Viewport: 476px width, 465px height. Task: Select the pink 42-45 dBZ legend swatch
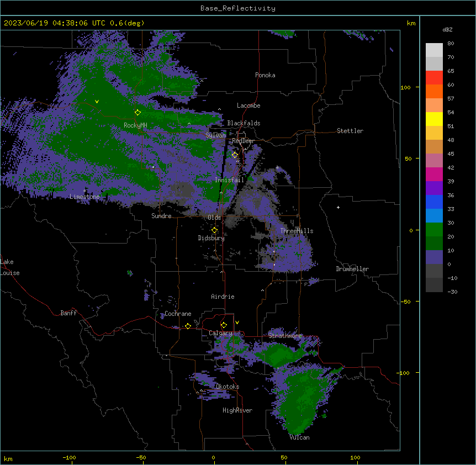point(434,161)
